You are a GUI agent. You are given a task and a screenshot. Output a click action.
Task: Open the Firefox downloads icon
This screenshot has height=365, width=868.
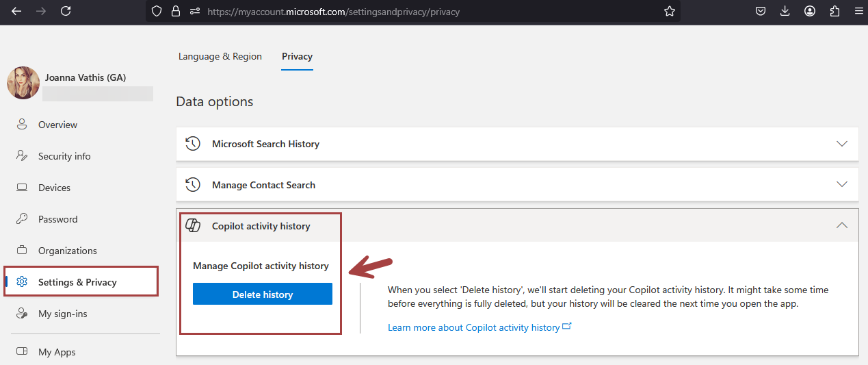coord(785,11)
